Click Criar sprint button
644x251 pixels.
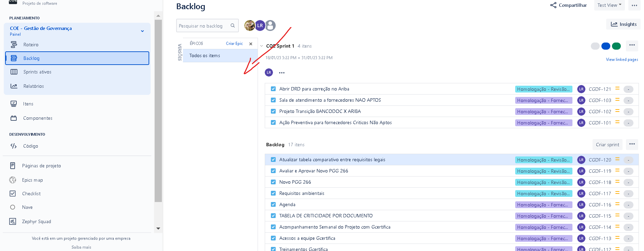point(608,145)
